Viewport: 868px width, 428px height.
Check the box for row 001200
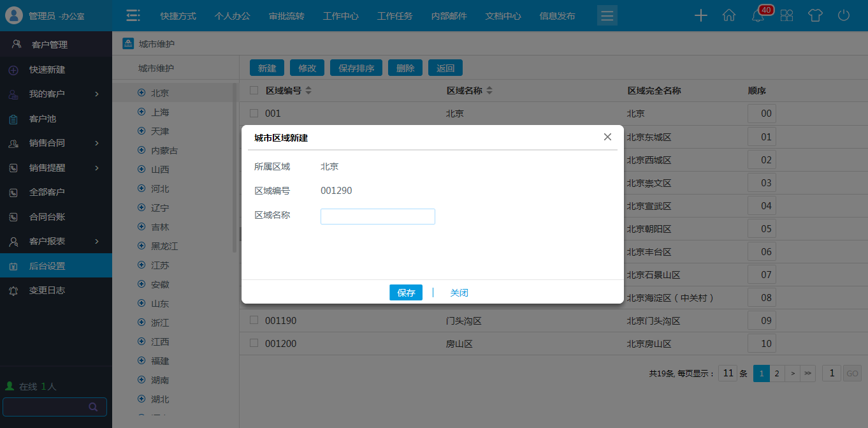[x=254, y=343]
